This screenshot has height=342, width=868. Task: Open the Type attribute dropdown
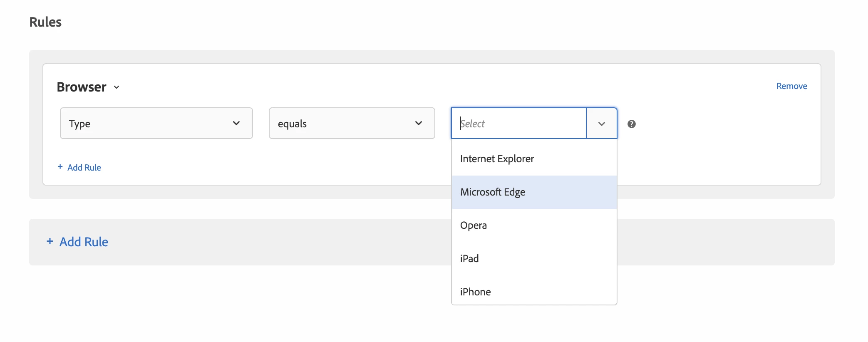[x=156, y=123]
